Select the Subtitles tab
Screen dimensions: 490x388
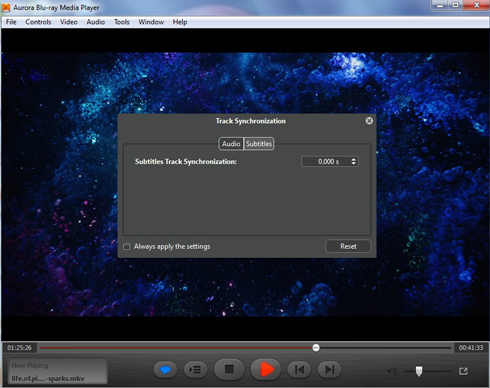tap(259, 144)
